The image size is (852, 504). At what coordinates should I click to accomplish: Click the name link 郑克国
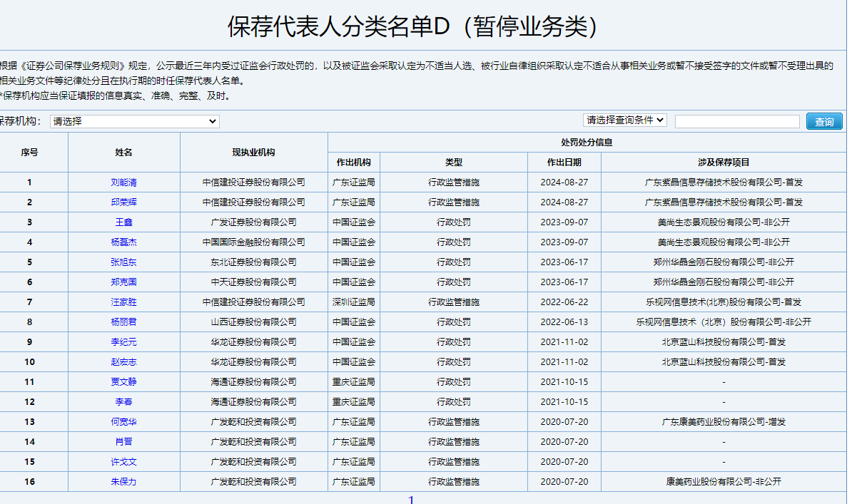tap(123, 282)
